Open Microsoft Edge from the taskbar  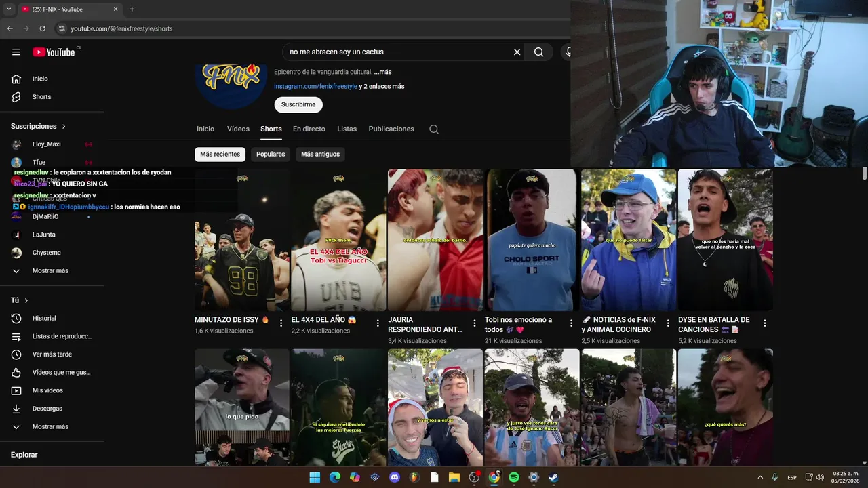(x=335, y=477)
